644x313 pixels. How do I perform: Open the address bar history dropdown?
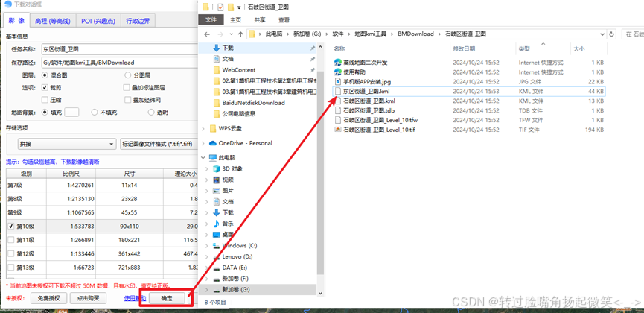pyautogui.click(x=602, y=34)
